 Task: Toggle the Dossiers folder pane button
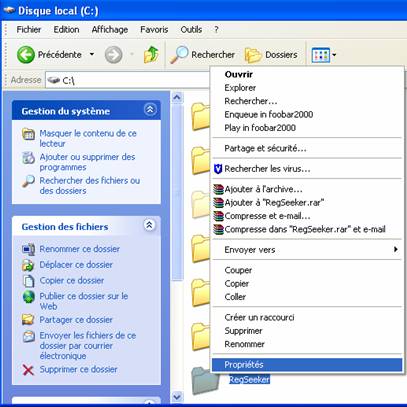[271, 55]
